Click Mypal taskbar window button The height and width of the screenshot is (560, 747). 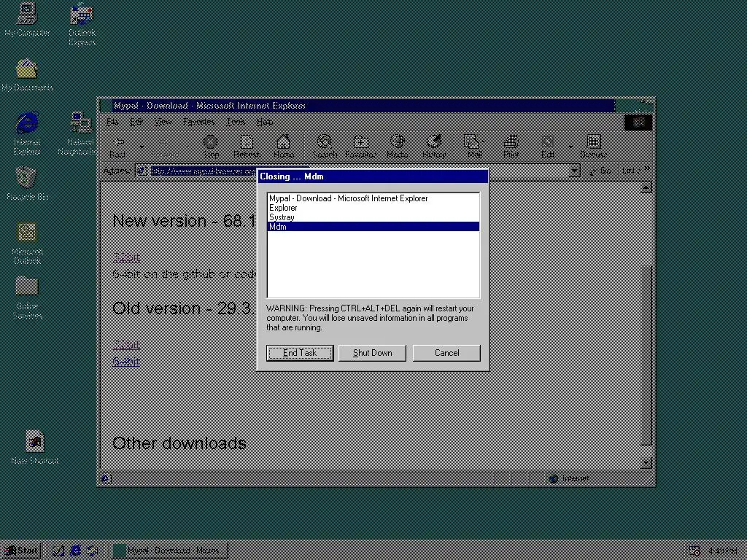tap(169, 551)
